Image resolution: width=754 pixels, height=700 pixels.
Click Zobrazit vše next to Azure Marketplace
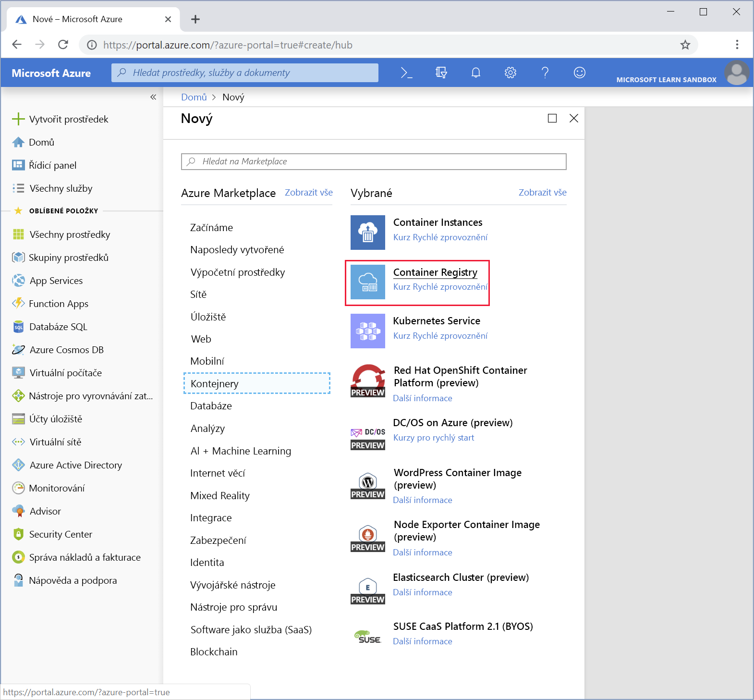pyautogui.click(x=309, y=193)
